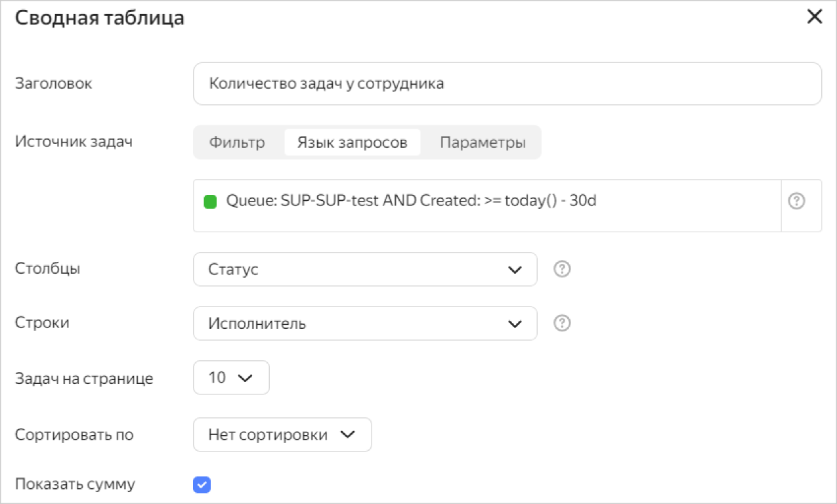
Task: Open the Задач на странице dropdown showing 10
Action: [x=231, y=378]
